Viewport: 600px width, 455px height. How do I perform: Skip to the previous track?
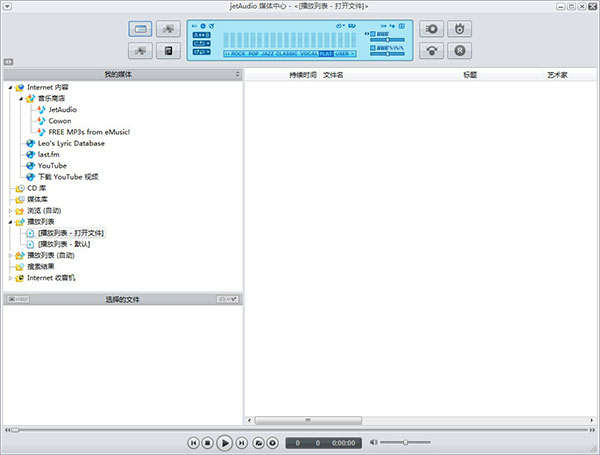coord(193,443)
